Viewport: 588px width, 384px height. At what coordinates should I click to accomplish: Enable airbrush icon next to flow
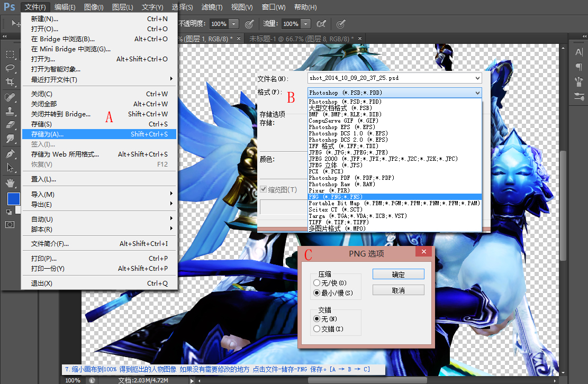(321, 24)
